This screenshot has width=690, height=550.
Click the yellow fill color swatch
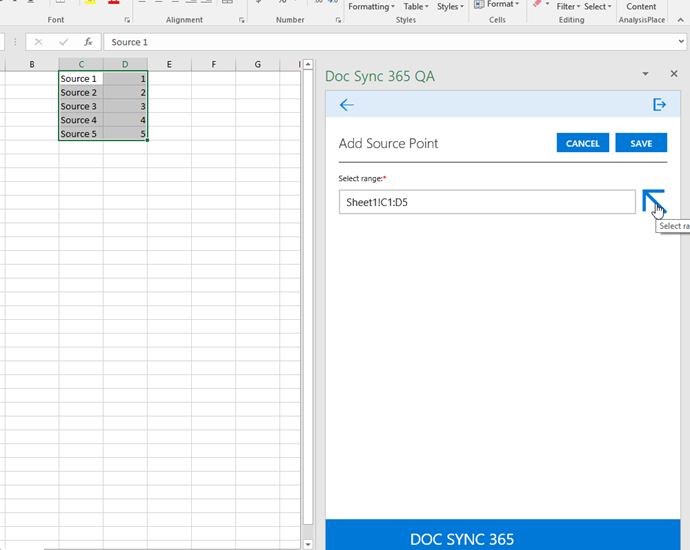coord(90,2)
